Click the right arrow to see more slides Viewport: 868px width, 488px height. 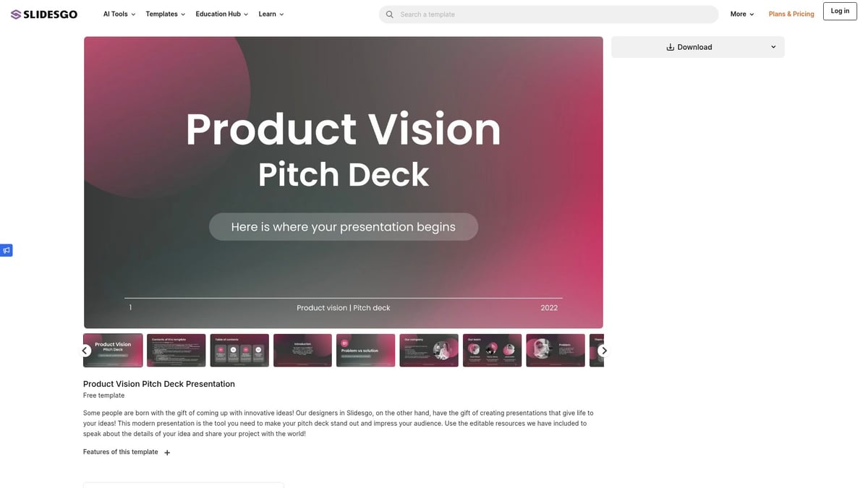(603, 350)
